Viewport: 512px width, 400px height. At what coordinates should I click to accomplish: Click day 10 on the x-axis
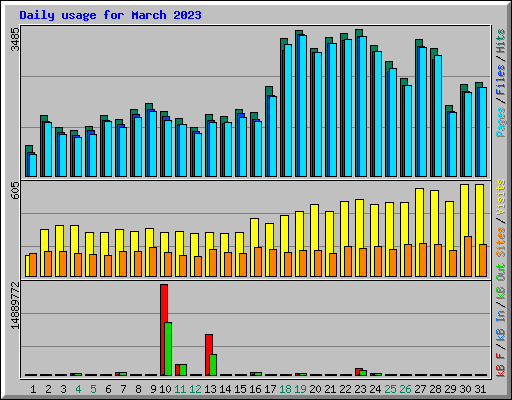point(165,389)
